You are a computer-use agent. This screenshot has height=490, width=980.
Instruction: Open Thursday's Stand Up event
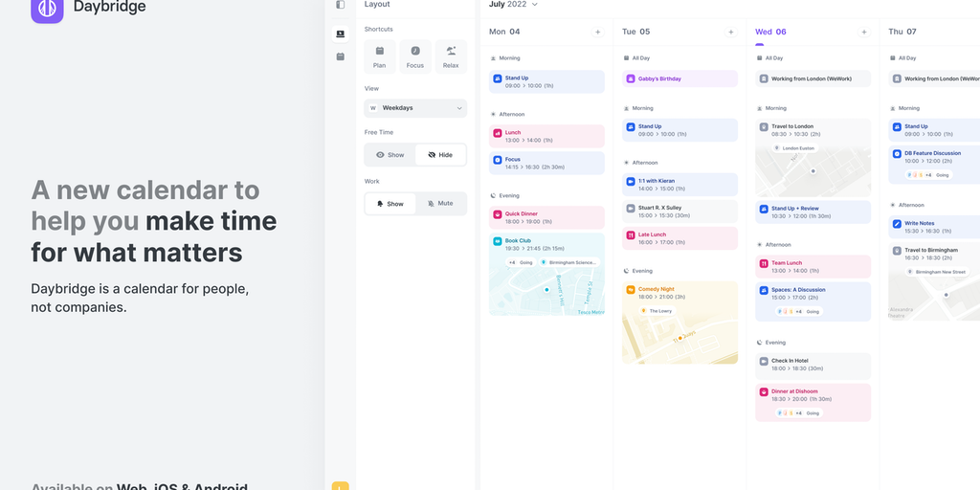pos(934,130)
